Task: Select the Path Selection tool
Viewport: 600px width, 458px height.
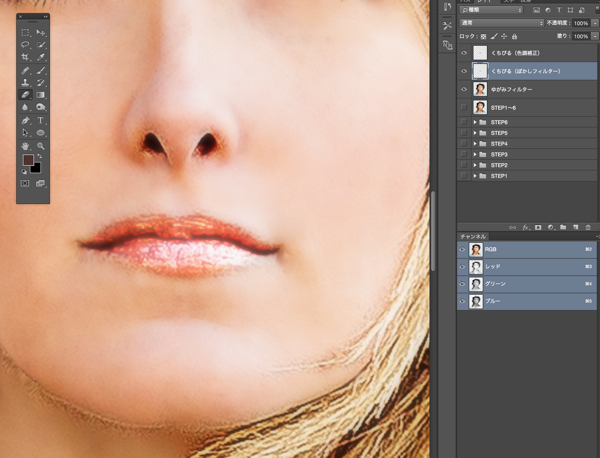Action: (x=25, y=133)
